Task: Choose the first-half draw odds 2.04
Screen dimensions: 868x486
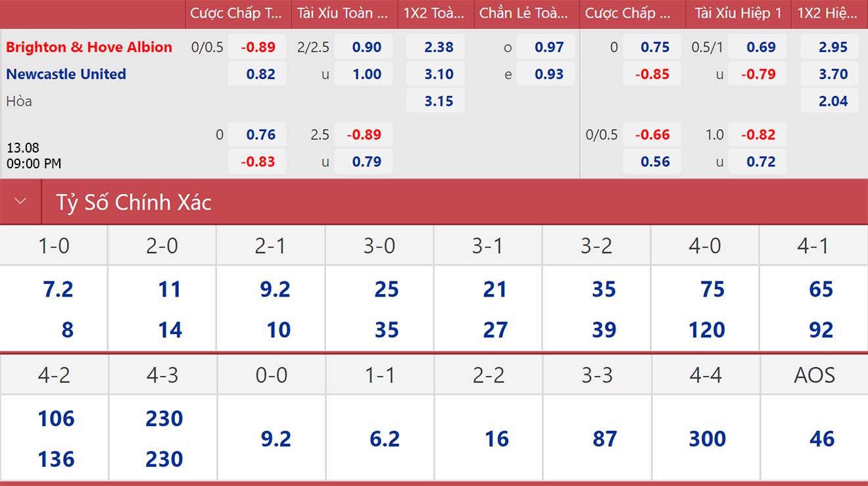Action: coord(830,101)
